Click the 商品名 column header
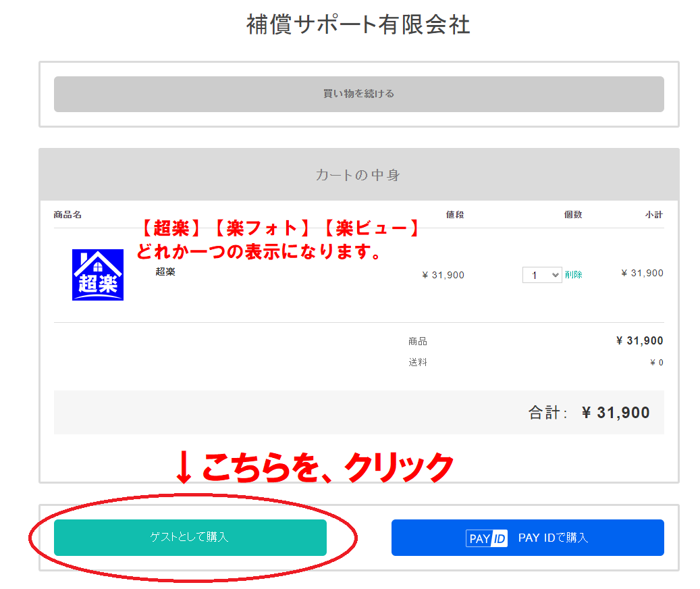The width and height of the screenshot is (700, 589). click(68, 215)
